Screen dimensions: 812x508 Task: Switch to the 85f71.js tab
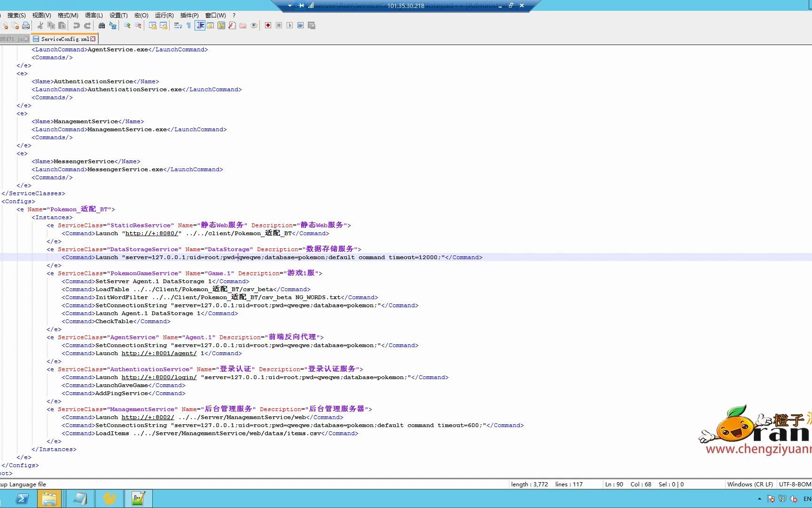(14, 39)
